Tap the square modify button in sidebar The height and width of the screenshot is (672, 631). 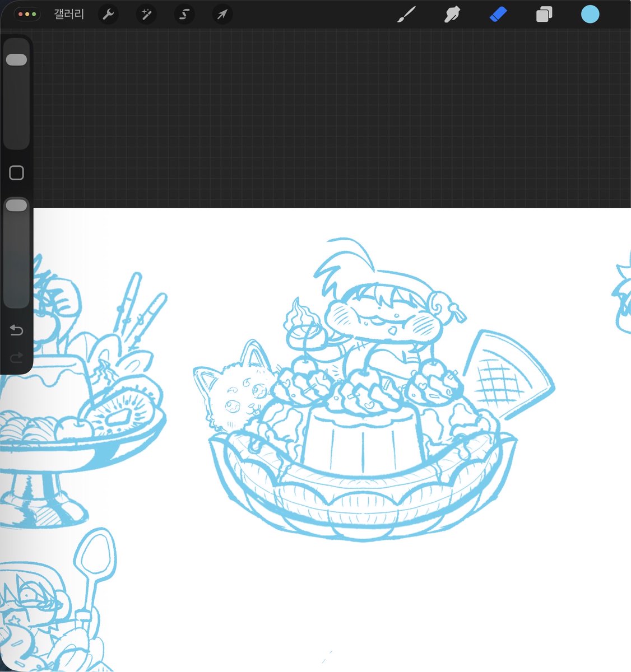(x=17, y=173)
